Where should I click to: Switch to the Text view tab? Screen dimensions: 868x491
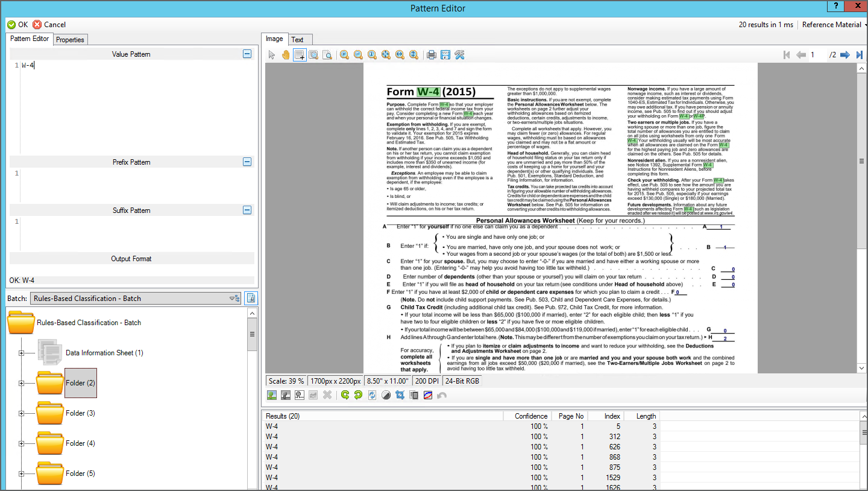[298, 40]
